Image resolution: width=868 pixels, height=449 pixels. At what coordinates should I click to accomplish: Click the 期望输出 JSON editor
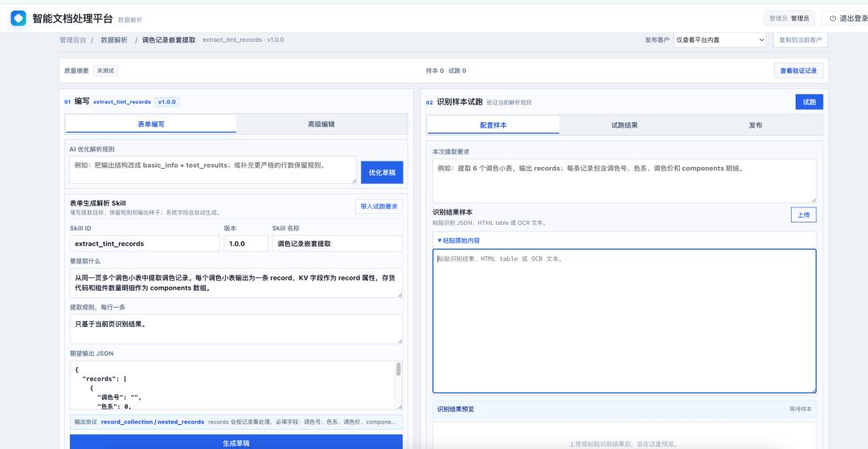pyautogui.click(x=232, y=386)
